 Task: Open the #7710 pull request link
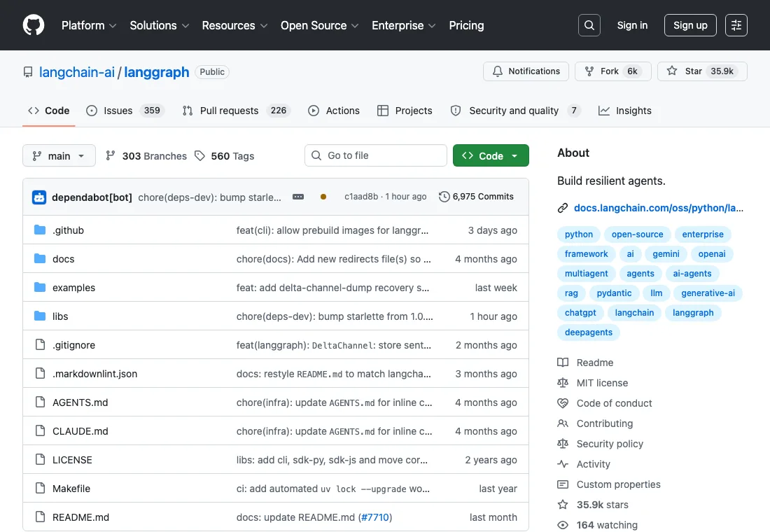374,517
